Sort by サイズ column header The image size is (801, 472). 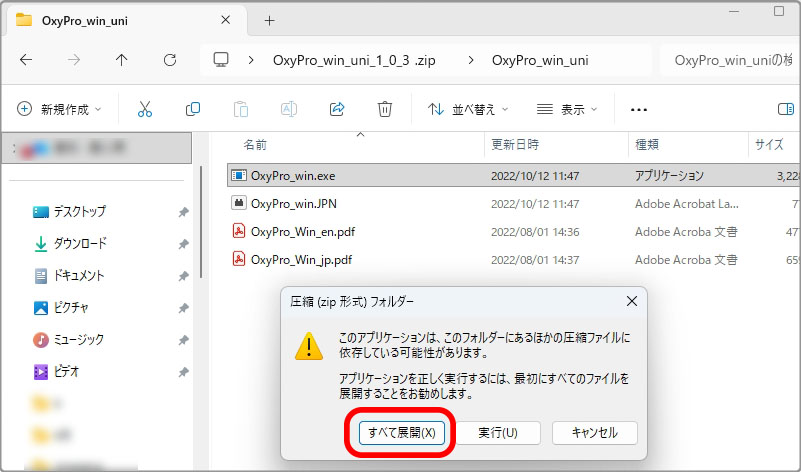[769, 145]
